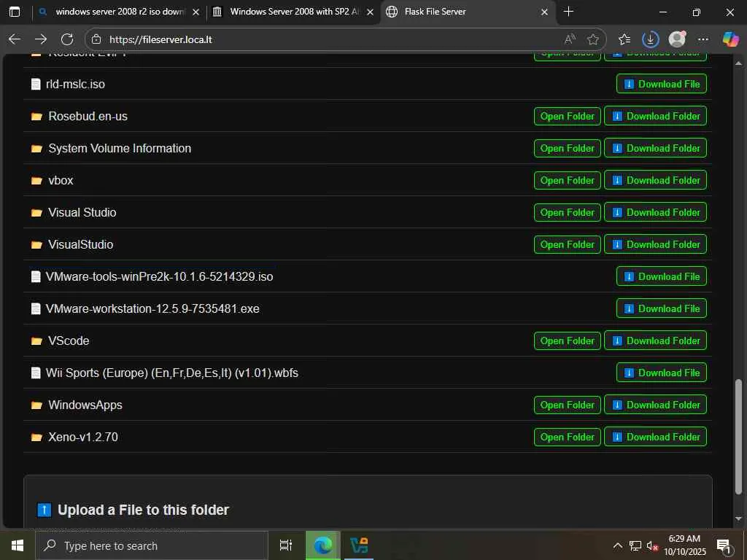The image size is (747, 560).
Task: Go forward in browser history
Action: pos(41,39)
